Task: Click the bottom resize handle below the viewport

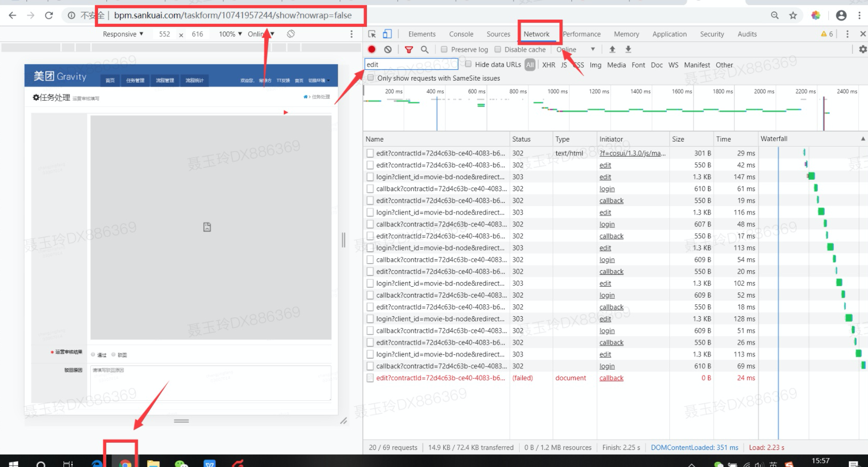Action: [181, 421]
